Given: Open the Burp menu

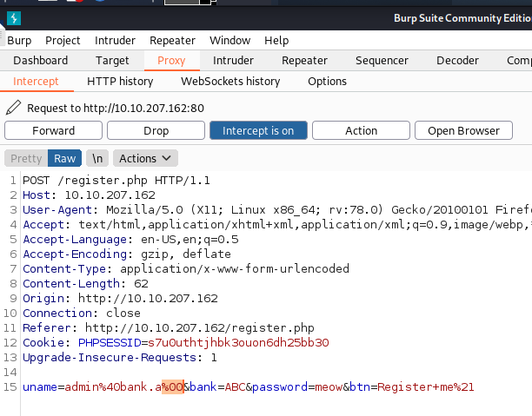Looking at the screenshot, I should (19, 40).
